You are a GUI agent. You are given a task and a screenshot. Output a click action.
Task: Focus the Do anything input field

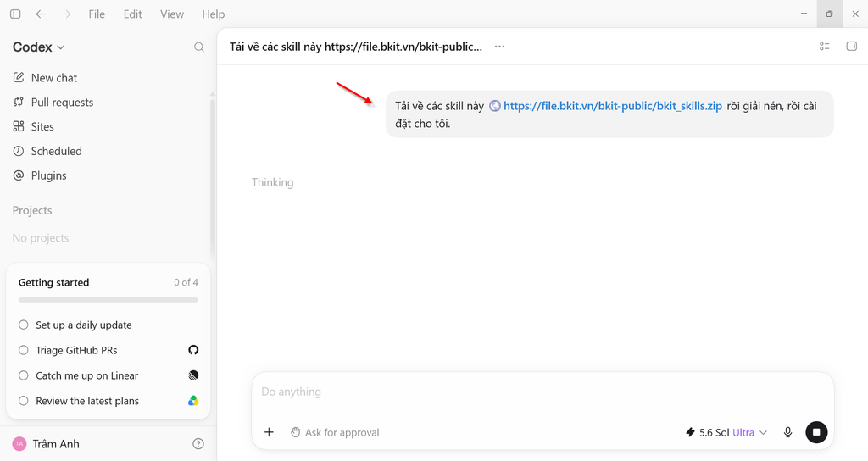click(x=542, y=392)
